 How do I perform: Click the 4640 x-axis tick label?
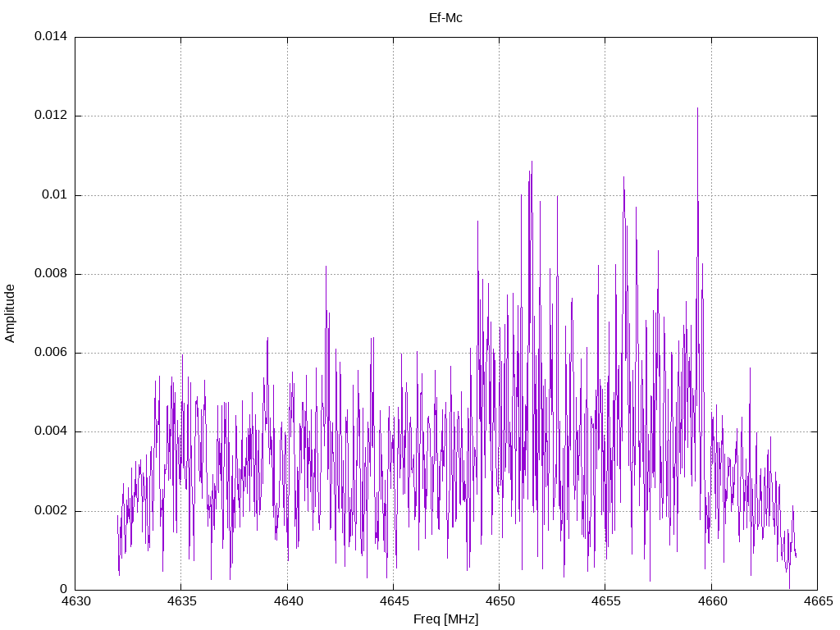(288, 601)
